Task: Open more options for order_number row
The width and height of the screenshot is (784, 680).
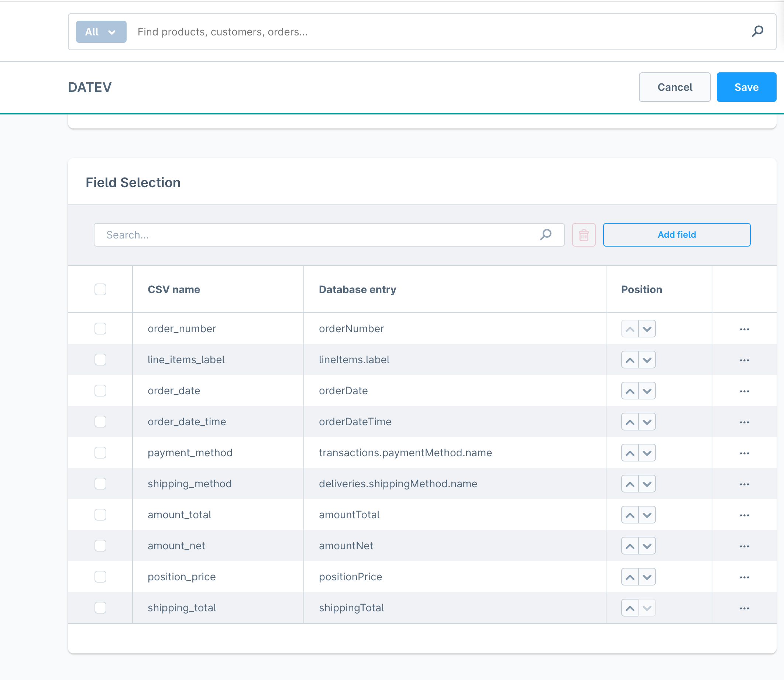Action: coord(744,329)
